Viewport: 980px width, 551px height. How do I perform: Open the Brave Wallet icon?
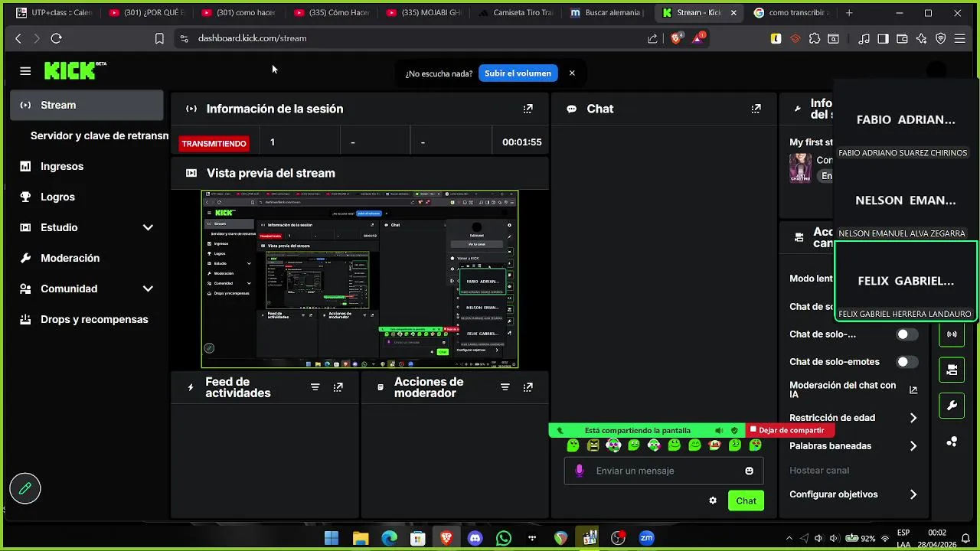tap(902, 38)
